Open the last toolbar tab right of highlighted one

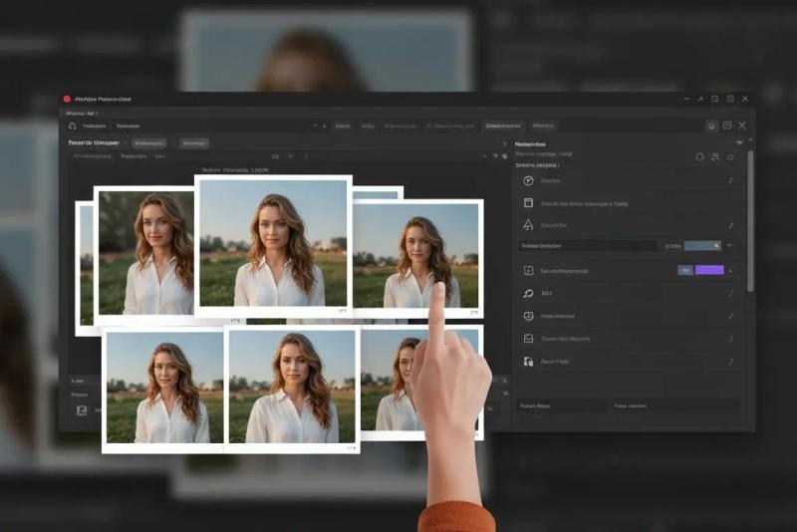(x=543, y=126)
